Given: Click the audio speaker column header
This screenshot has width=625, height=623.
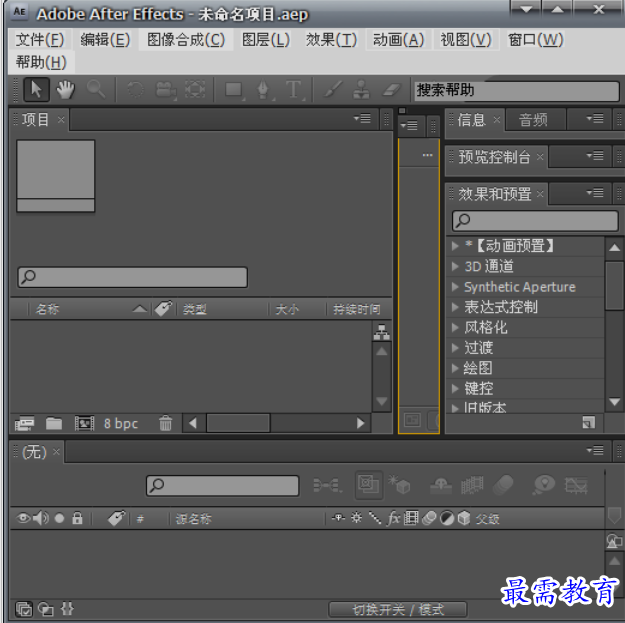Looking at the screenshot, I should coord(41,518).
